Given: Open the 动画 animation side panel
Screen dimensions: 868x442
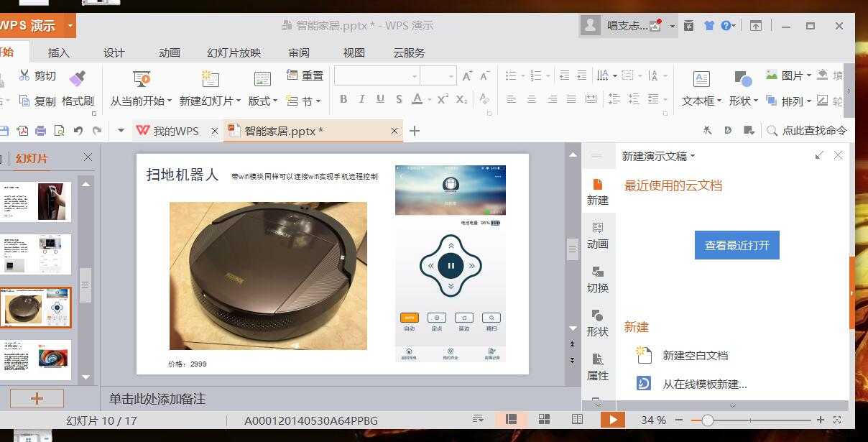Looking at the screenshot, I should (x=598, y=236).
